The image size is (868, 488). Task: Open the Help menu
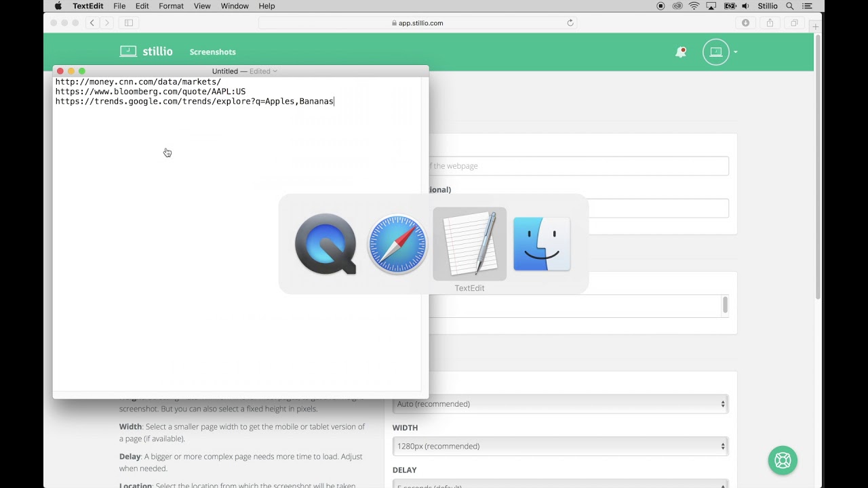[x=267, y=6]
